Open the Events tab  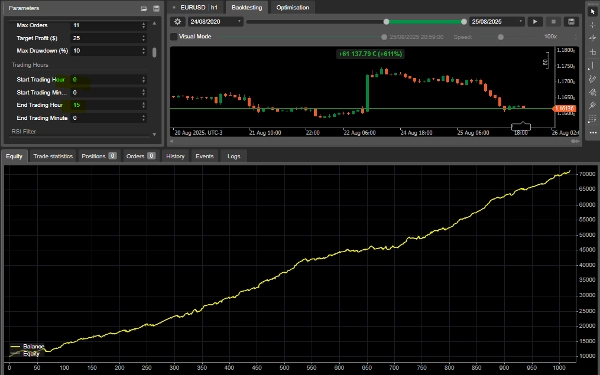click(x=204, y=156)
